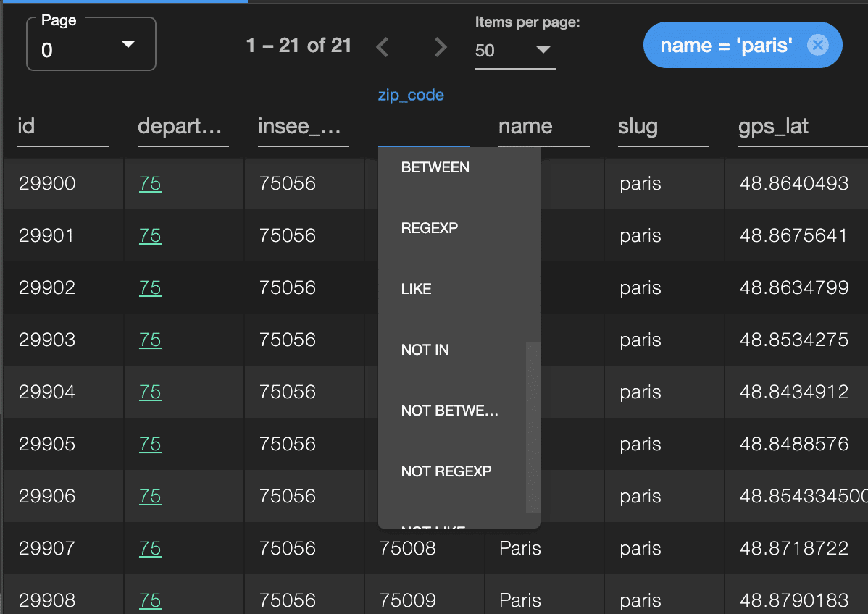Click the id column filter field
This screenshot has width=868, height=614.
point(62,127)
